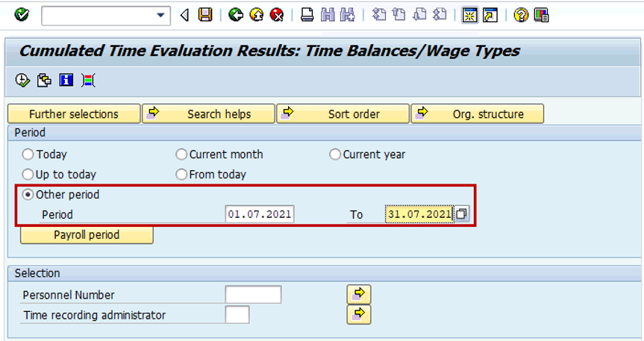
Task: Select the Current month radio button
Action: tap(181, 154)
